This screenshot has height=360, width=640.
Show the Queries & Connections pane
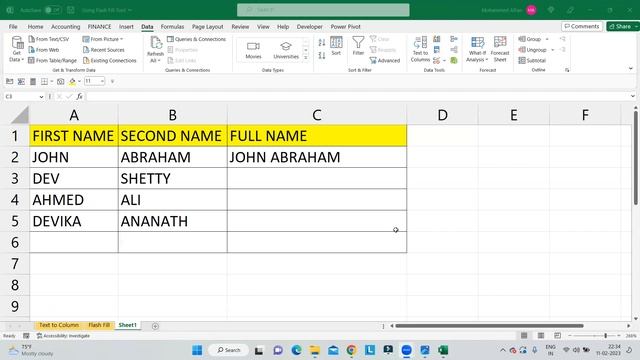click(x=196, y=39)
